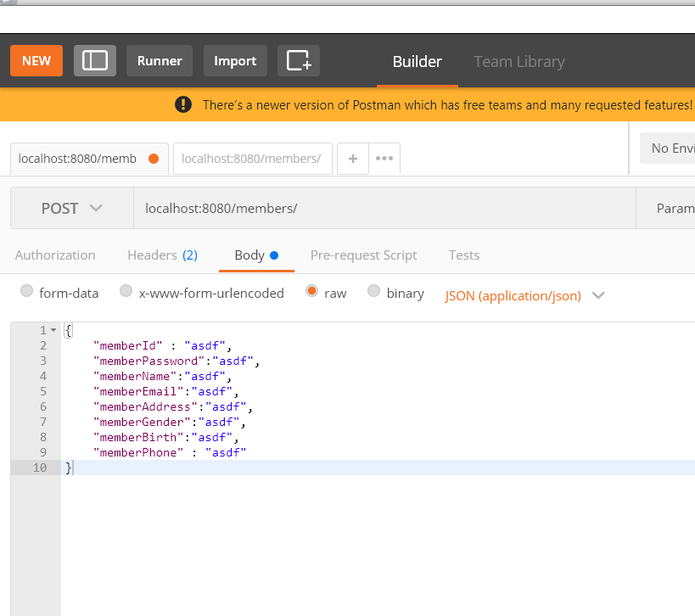Click the orange NEW button
Image resolution: width=695 pixels, height=616 pixels.
pos(36,61)
